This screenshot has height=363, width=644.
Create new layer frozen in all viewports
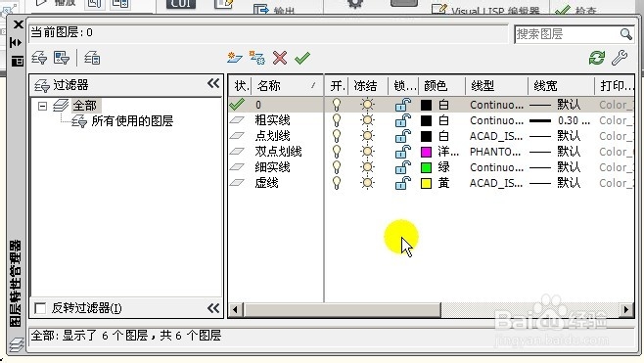257,58
